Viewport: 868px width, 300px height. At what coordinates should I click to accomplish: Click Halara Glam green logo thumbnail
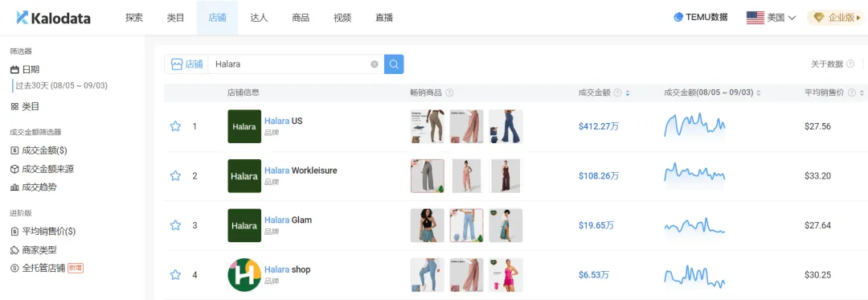point(244,225)
